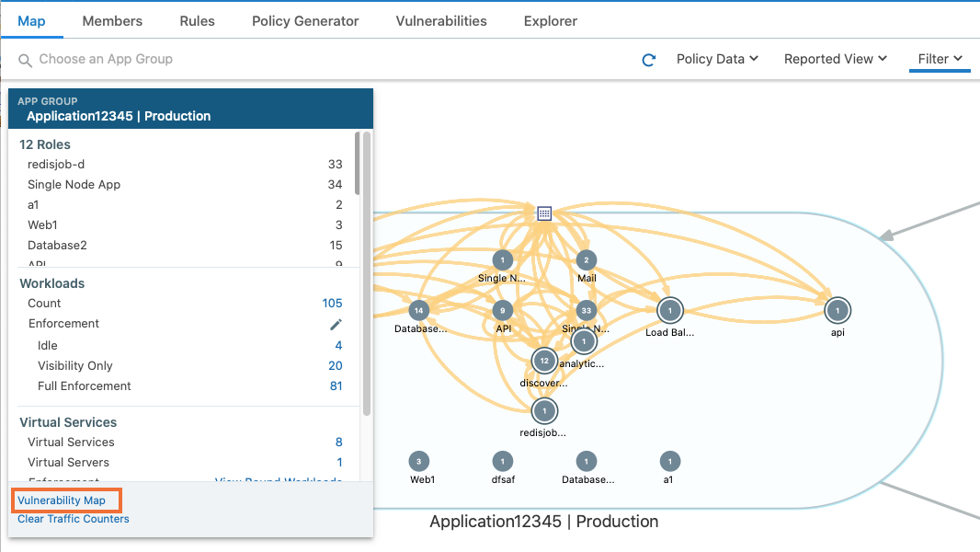This screenshot has width=980, height=552.
Task: Click the search magnifier icon
Action: (25, 60)
